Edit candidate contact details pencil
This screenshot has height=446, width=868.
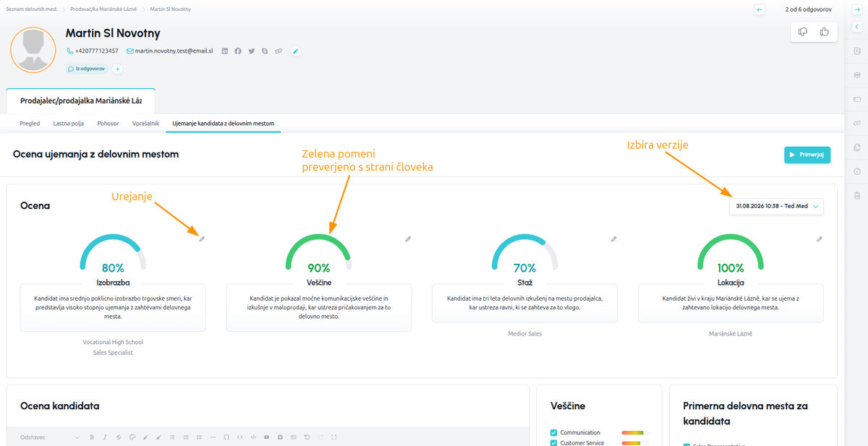pos(295,51)
